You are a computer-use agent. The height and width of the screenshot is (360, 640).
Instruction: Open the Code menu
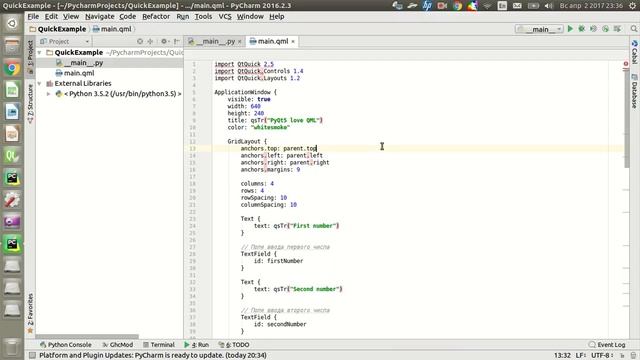click(x=127, y=16)
